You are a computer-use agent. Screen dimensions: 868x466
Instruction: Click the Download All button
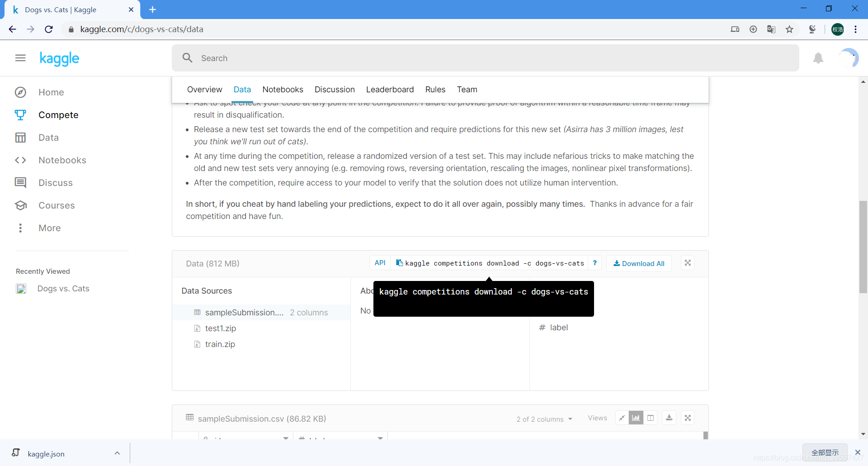tap(639, 263)
